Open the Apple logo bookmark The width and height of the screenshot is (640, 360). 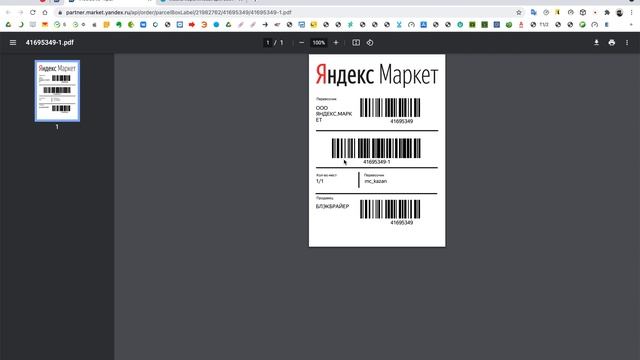94,25
